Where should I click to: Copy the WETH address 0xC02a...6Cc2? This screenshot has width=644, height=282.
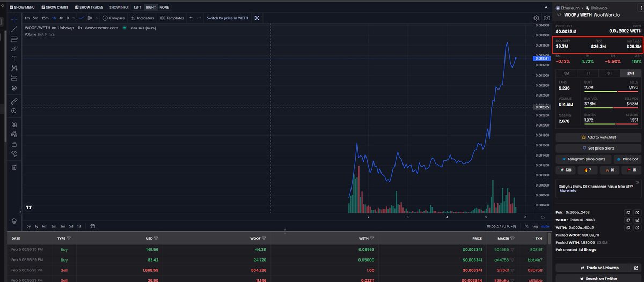(x=627, y=227)
